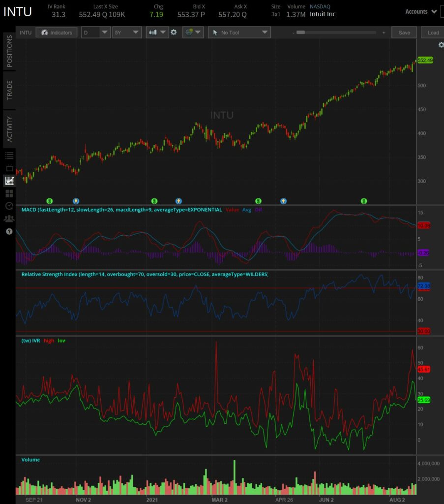Click the blue earnings marker above APR 26
Screen dimensions: 444x504
[x=284, y=201]
